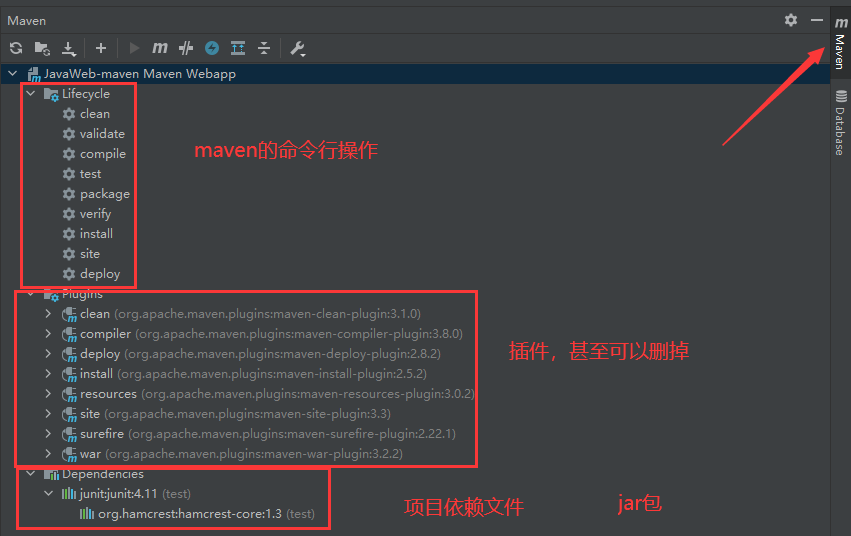Select the Dependencies label
The height and width of the screenshot is (536, 851).
[103, 474]
